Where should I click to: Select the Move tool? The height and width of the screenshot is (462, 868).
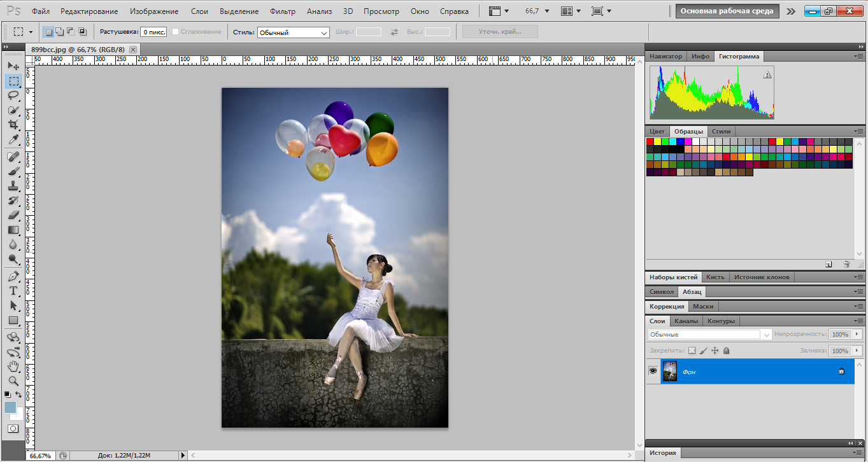[13, 66]
